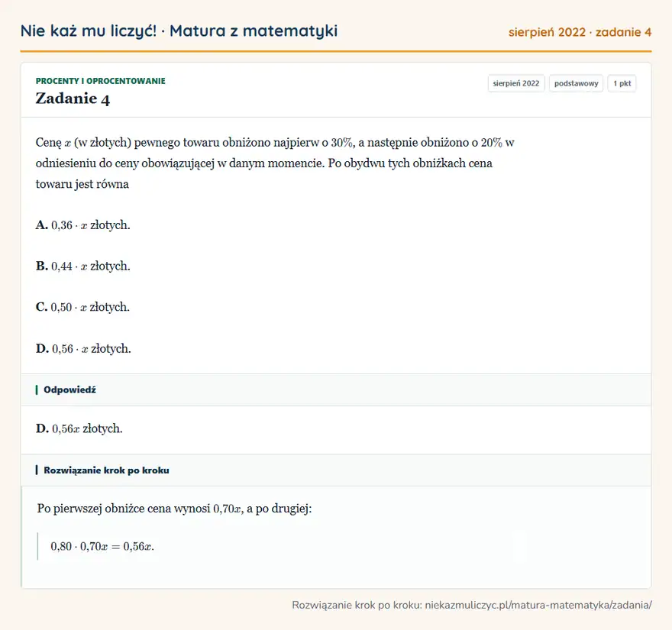
Task: Click the 'Zadanie 4' heading
Action: pyautogui.click(x=73, y=99)
